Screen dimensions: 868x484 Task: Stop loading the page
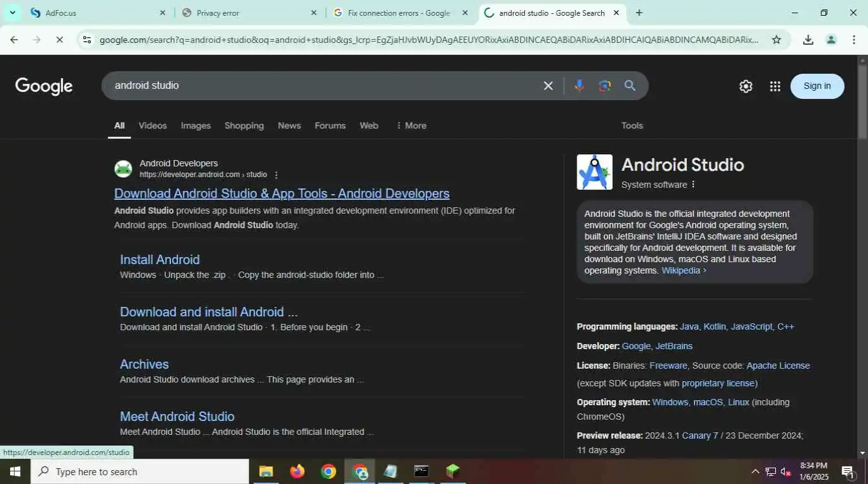59,40
